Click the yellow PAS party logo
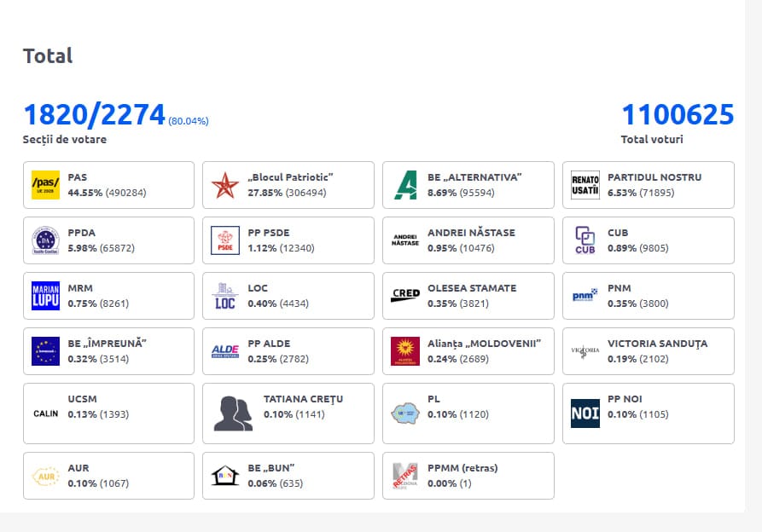 click(x=45, y=185)
